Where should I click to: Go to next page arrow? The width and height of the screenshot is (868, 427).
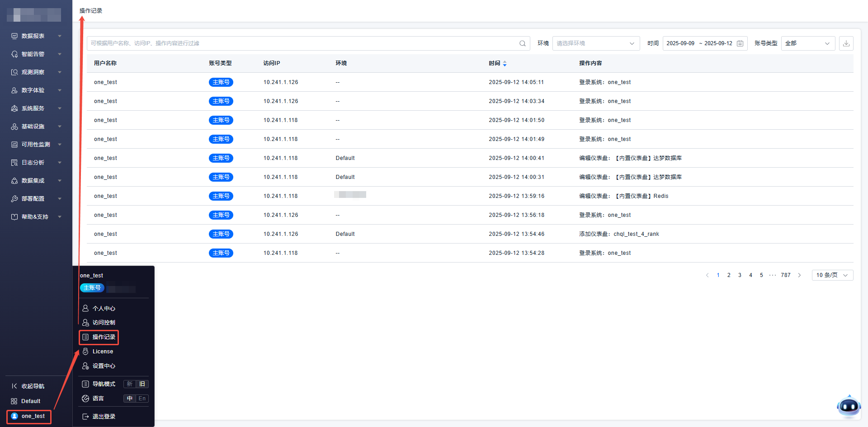click(x=799, y=275)
